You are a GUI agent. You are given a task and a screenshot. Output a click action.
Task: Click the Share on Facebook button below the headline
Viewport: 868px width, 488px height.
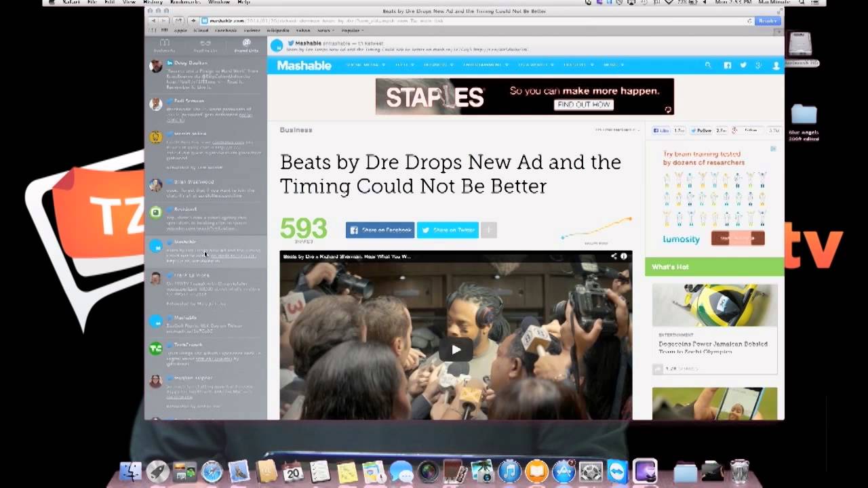tap(380, 230)
